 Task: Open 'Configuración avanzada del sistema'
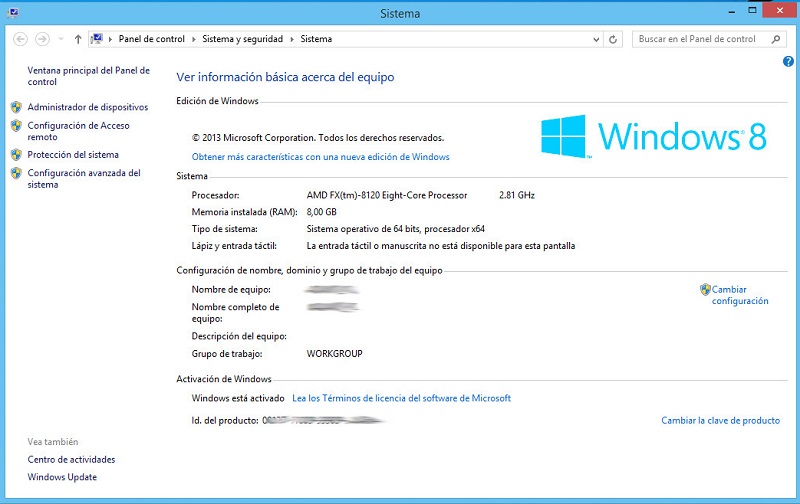click(84, 179)
